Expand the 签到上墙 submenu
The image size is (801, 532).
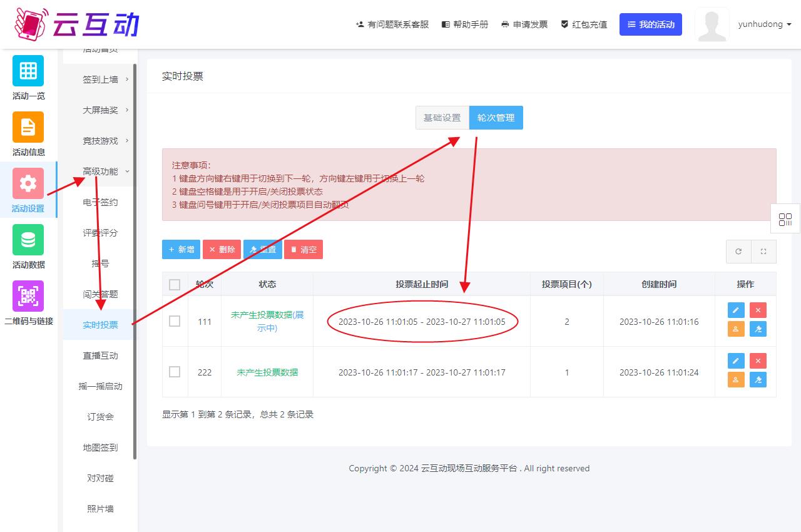100,79
